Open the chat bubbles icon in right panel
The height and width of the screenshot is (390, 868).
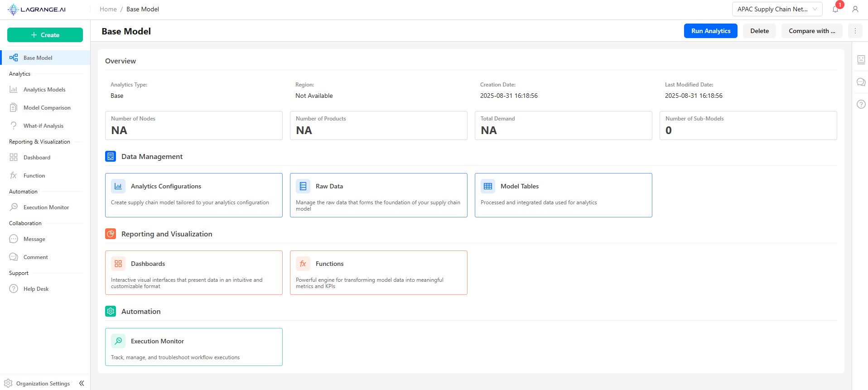pos(861,82)
